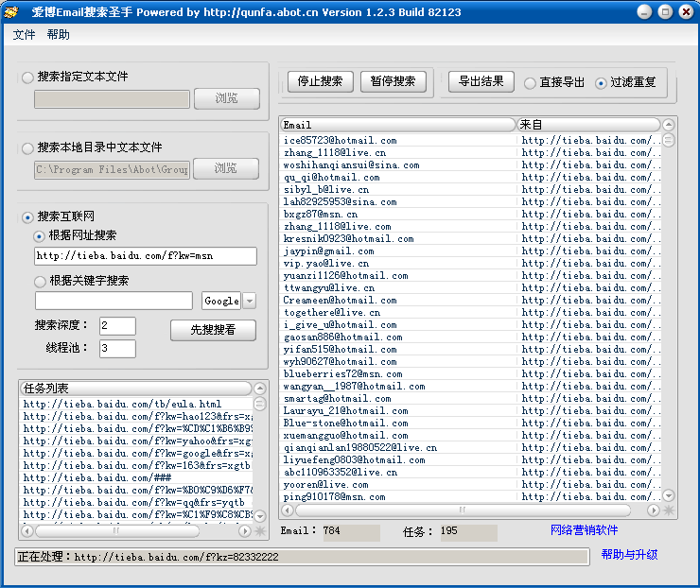Viewport: 700px width, 588px height.
Task: Select task row tieba.baidu.com/tb/eula.html
Action: (137, 405)
